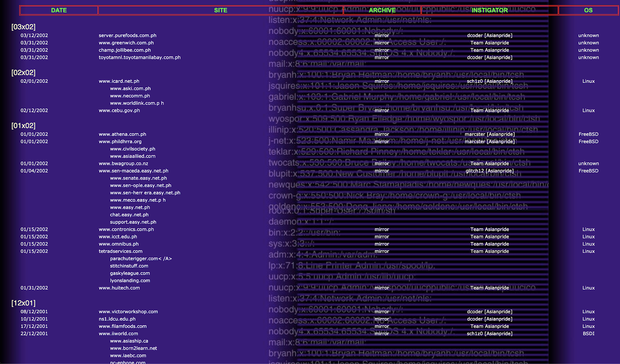Click the INSTIGATOR column header
This screenshot has width=620, height=364.
coord(490,10)
